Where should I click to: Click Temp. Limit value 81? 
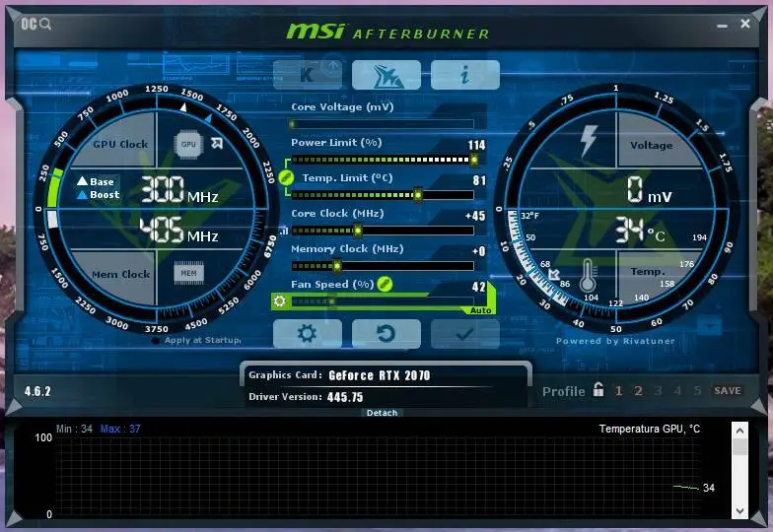click(479, 180)
